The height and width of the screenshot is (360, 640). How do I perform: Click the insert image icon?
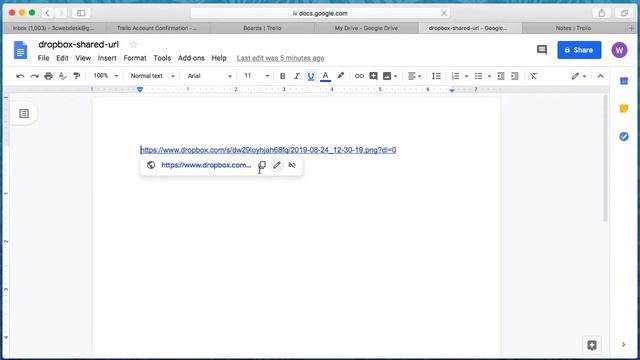pos(387,76)
